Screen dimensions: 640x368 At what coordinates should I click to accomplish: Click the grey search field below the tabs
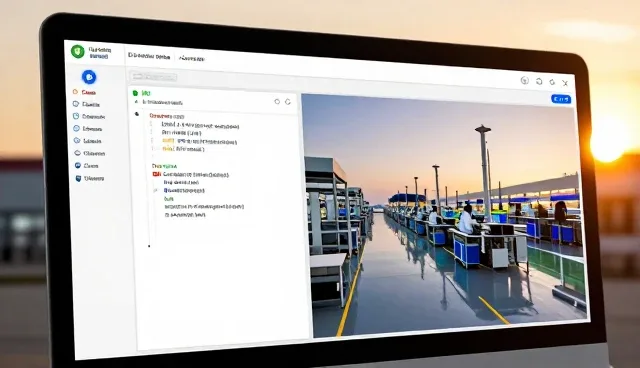pos(153,76)
